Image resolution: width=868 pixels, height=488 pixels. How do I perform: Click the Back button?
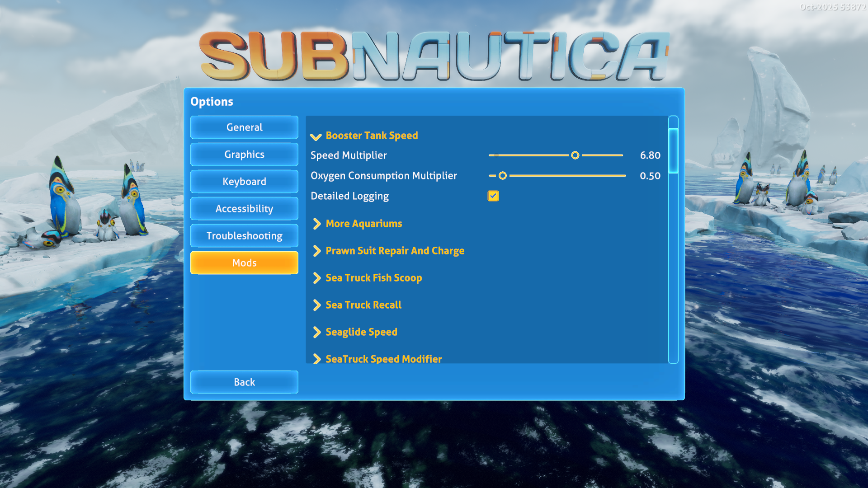point(244,382)
